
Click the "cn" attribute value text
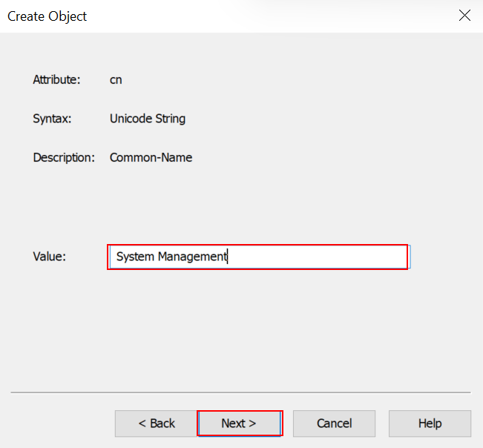click(116, 79)
